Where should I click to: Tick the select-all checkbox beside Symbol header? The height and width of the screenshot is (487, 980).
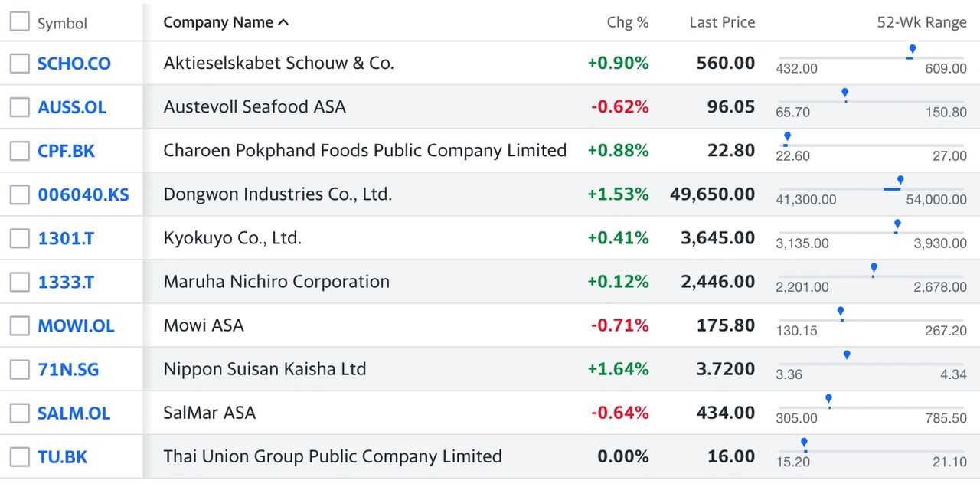(x=19, y=22)
